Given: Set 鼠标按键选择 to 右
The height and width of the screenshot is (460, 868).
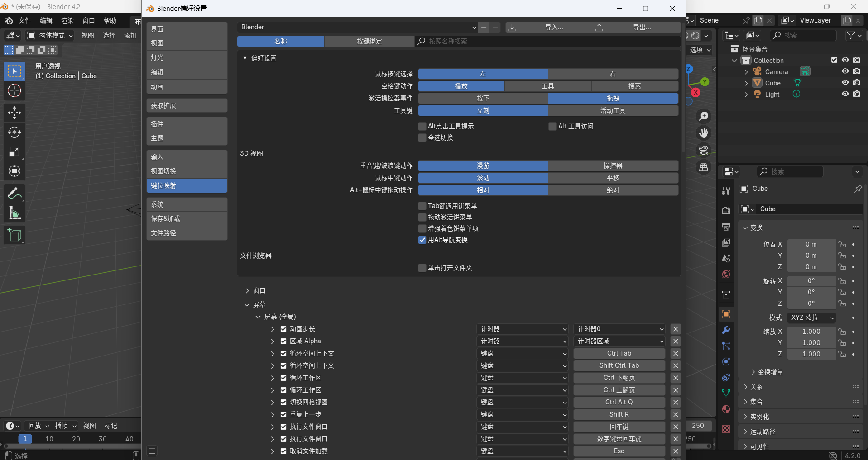Looking at the screenshot, I should [613, 74].
